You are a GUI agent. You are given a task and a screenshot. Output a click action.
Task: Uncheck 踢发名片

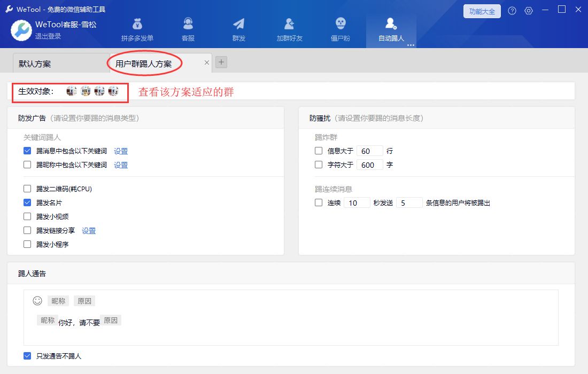pyautogui.click(x=27, y=202)
